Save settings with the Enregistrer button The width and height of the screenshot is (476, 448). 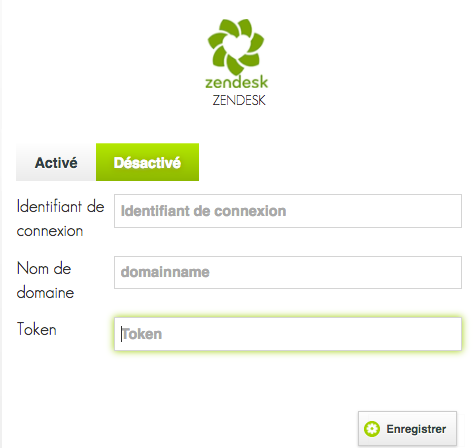coord(407,429)
